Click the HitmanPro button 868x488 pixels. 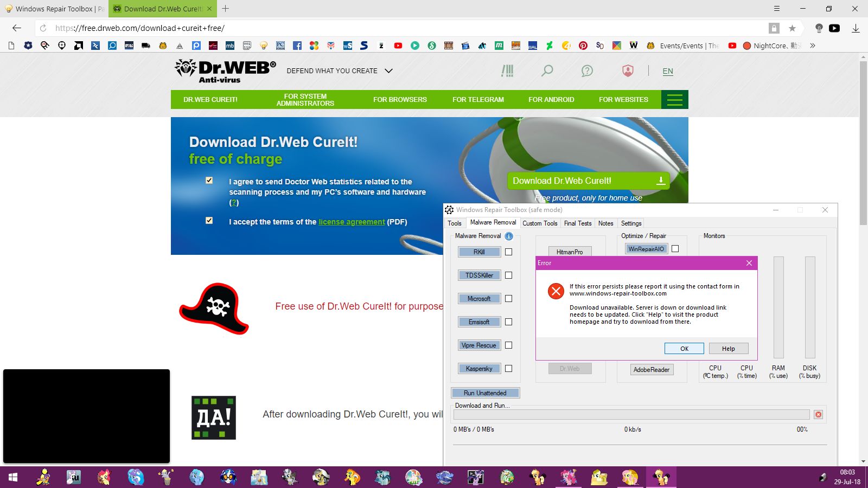coord(570,252)
